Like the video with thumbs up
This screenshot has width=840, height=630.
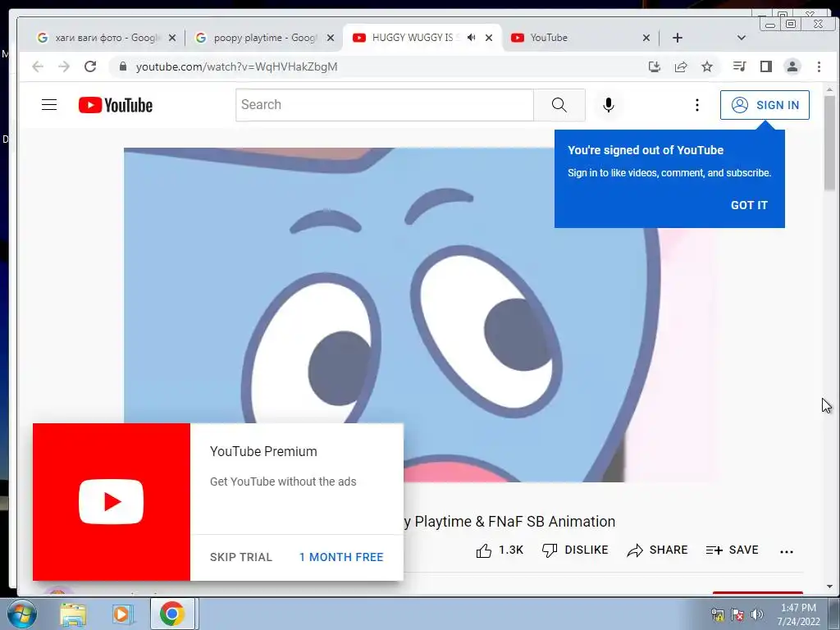pyautogui.click(x=500, y=550)
